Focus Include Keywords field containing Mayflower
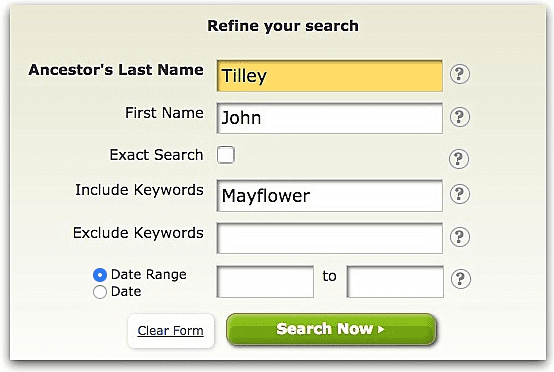This screenshot has width=554, height=372. [x=330, y=196]
